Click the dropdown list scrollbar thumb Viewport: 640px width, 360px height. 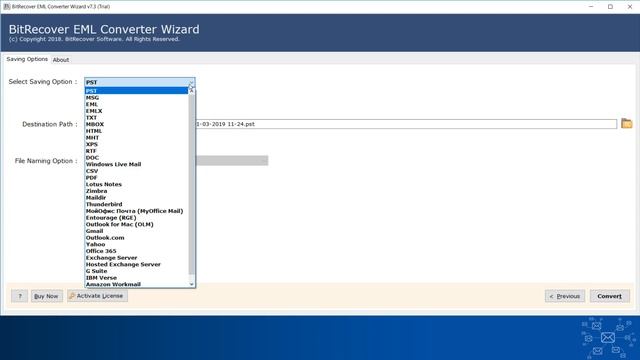(x=191, y=184)
